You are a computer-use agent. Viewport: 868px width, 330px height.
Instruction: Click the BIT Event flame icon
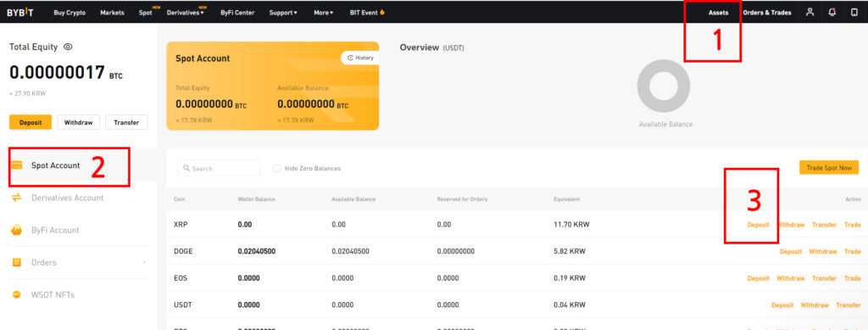tap(382, 12)
